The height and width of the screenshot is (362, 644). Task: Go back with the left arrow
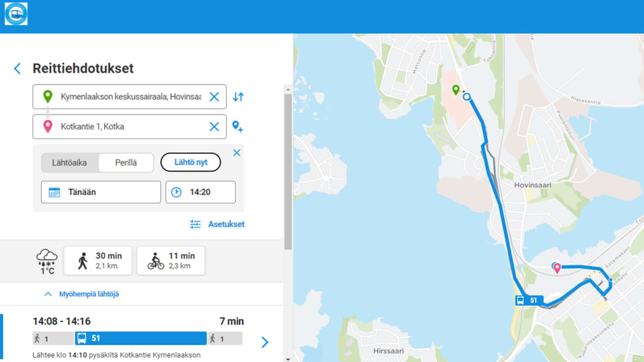pyautogui.click(x=17, y=69)
